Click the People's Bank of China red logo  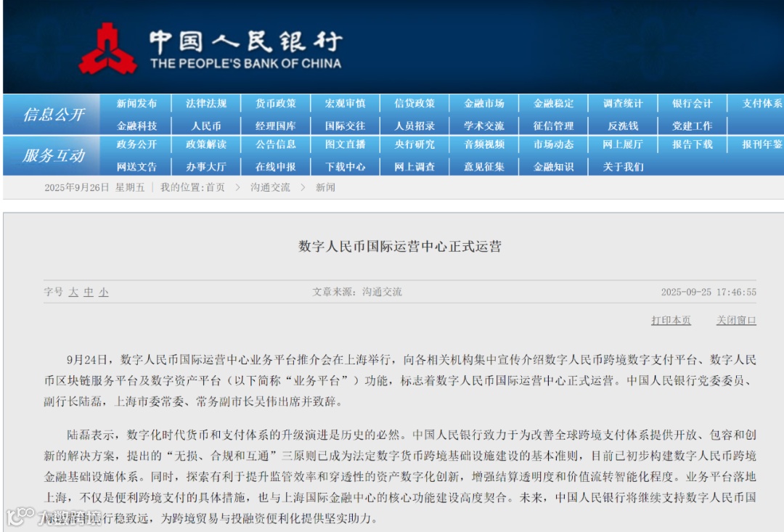[107, 49]
